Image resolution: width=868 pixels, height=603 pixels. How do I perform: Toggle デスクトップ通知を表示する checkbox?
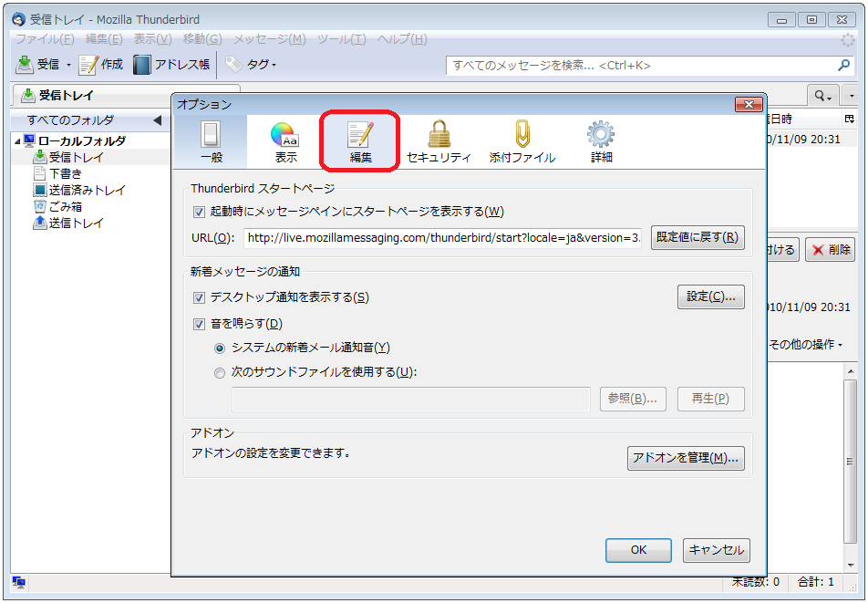tap(199, 298)
